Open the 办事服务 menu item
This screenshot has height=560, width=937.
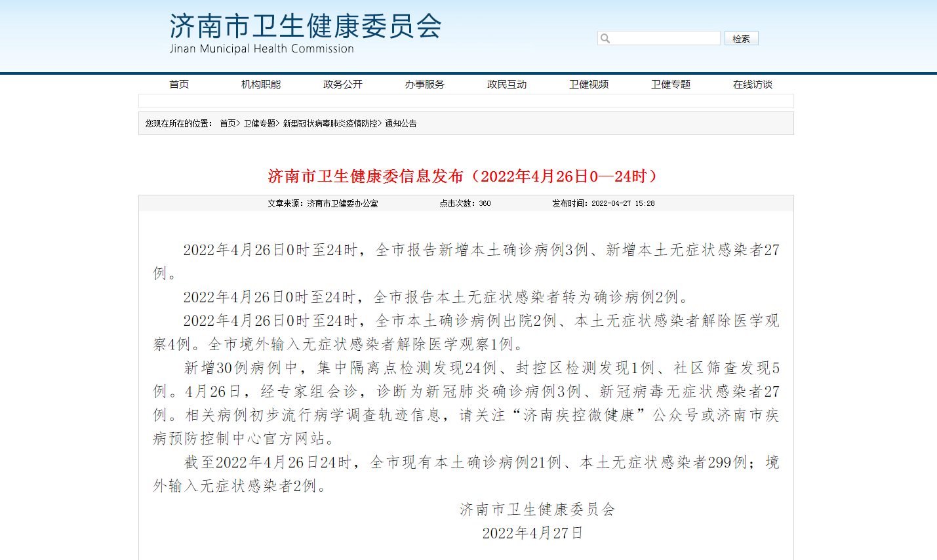point(425,84)
